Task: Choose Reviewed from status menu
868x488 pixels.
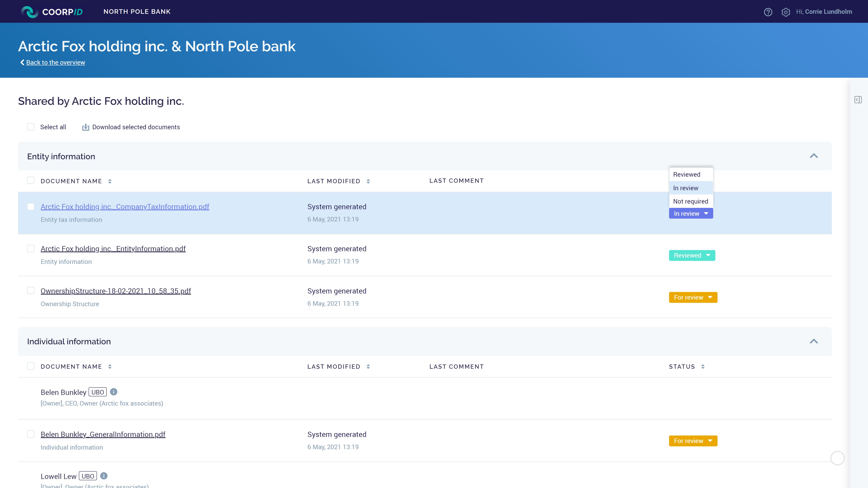Action: 691,174
